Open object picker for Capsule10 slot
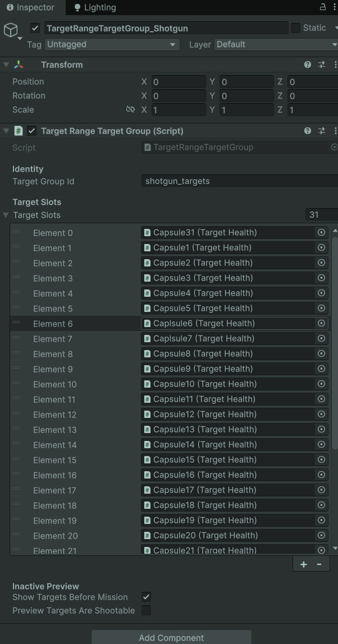This screenshot has width=338, height=644. point(322,384)
